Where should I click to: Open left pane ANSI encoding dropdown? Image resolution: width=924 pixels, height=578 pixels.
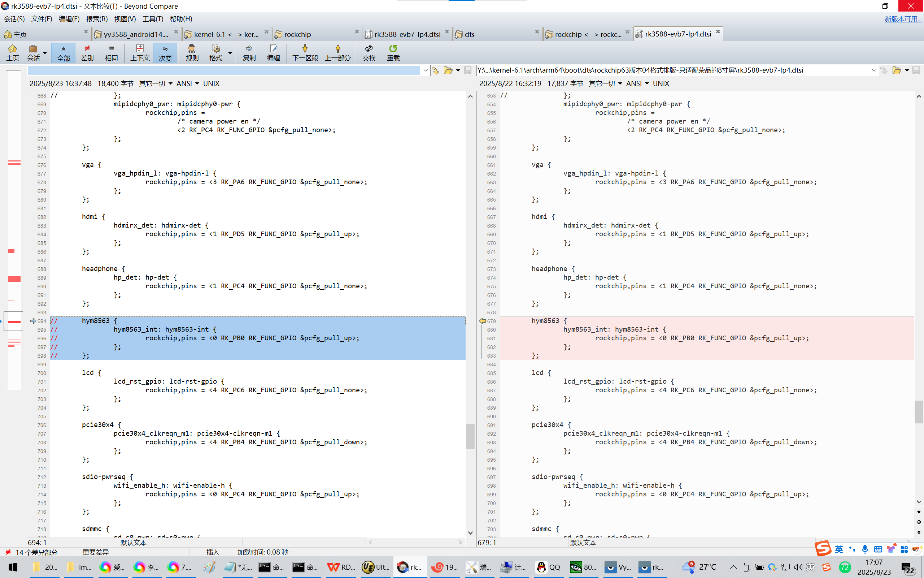point(187,83)
